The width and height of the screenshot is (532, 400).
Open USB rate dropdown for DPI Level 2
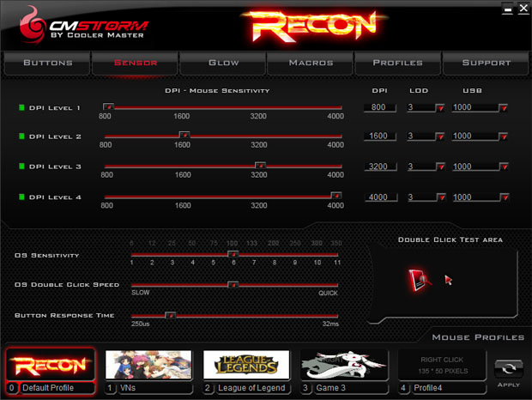click(x=504, y=136)
